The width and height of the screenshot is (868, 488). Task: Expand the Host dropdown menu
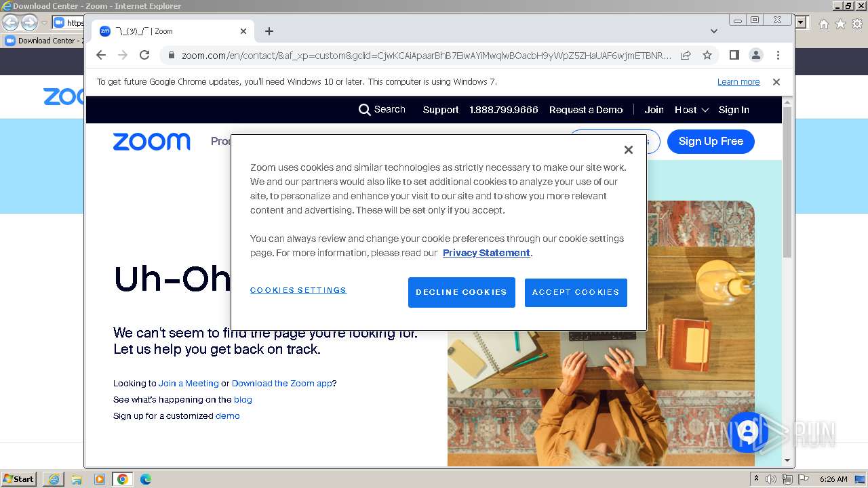click(692, 110)
